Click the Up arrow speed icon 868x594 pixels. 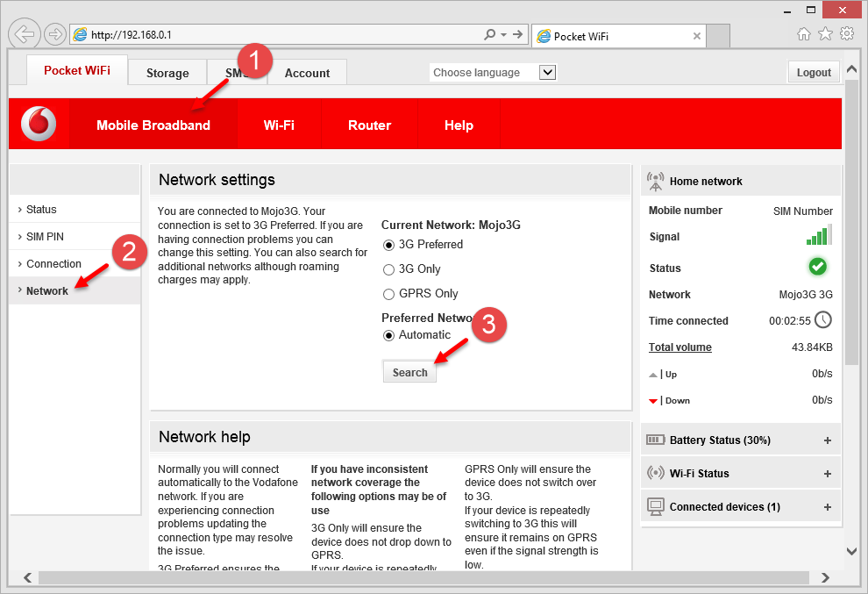pos(653,376)
